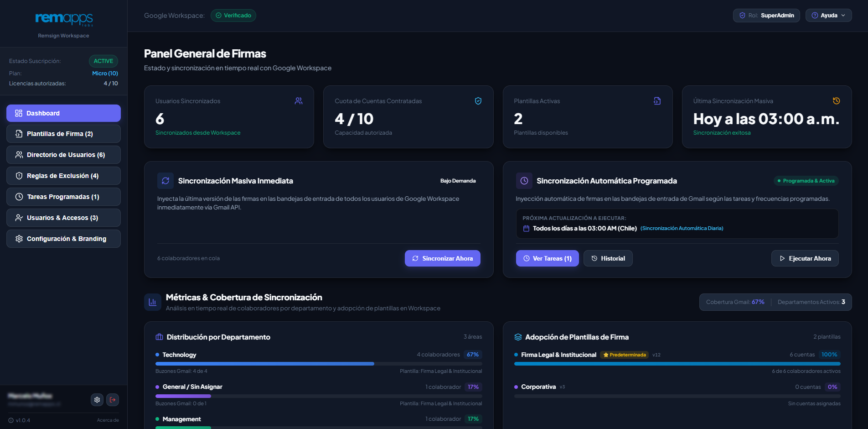
Task: Open Configuración & Branding
Action: coord(63,239)
